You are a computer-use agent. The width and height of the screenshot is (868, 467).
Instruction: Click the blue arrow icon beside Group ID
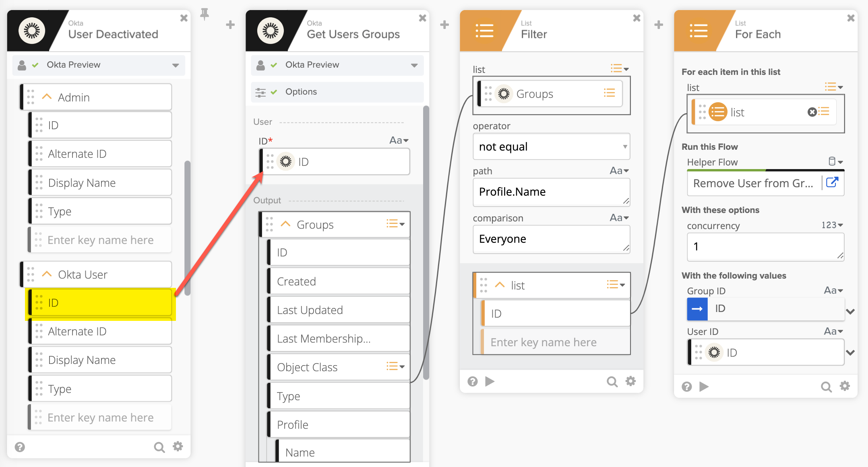(697, 309)
